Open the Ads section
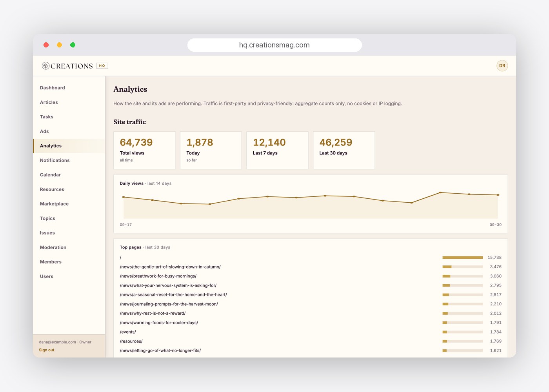This screenshot has width=549, height=392. tap(69, 131)
